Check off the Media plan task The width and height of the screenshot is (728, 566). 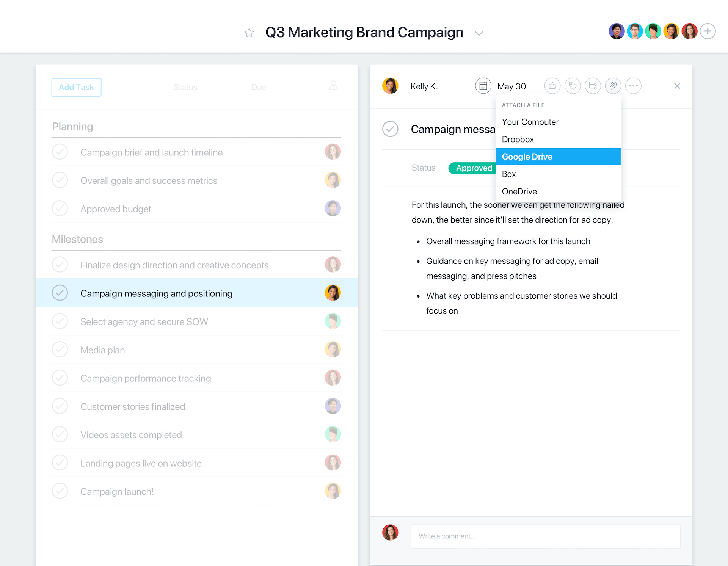[x=60, y=349]
